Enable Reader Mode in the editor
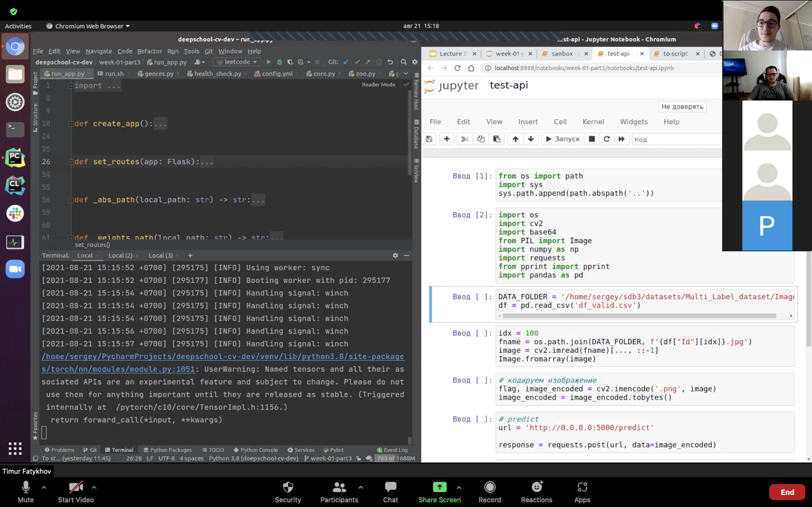The height and width of the screenshot is (507, 812). pos(378,84)
